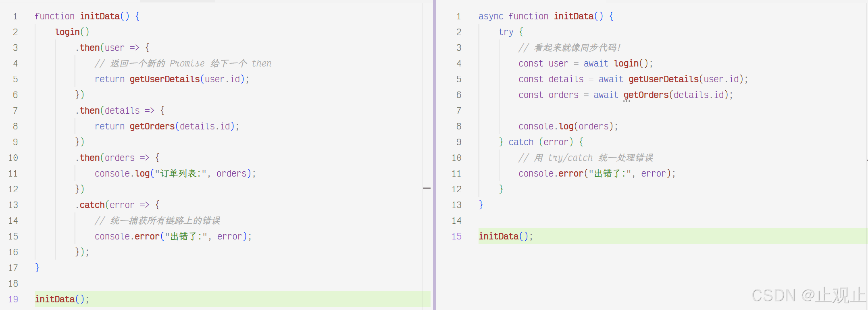Click '.then(orders => {' on left line 10
868x310 pixels.
coord(117,158)
